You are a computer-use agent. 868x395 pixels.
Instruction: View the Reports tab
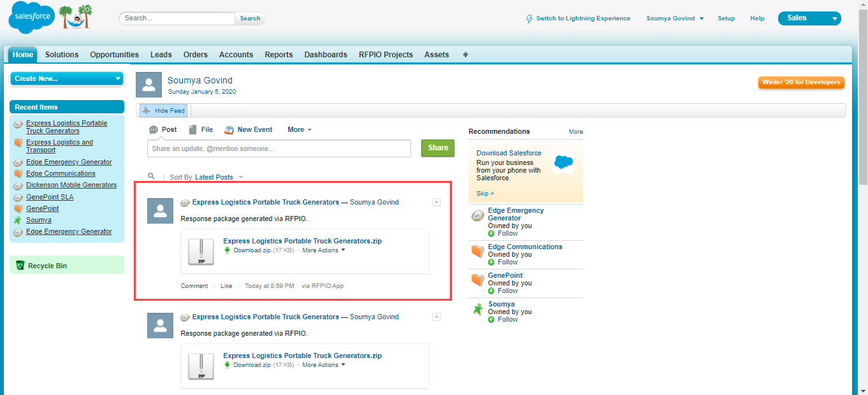coord(279,55)
